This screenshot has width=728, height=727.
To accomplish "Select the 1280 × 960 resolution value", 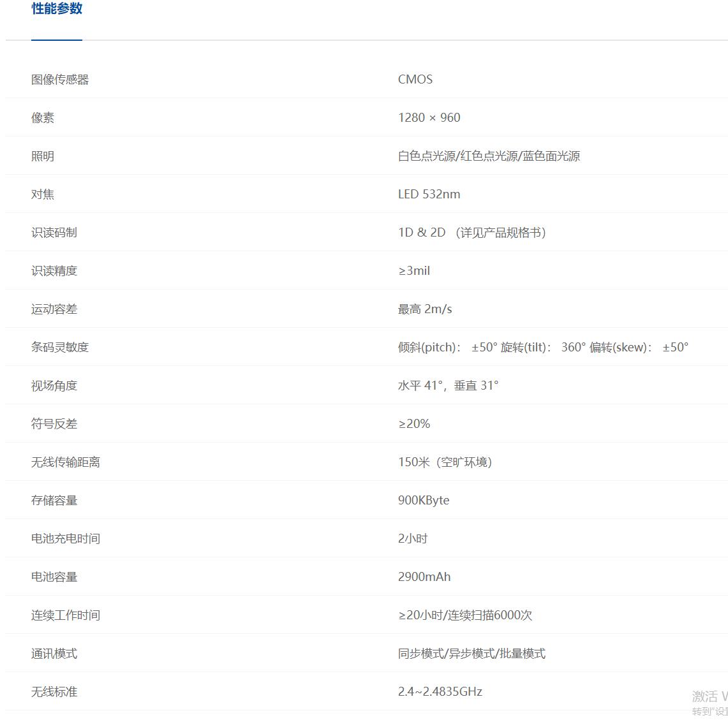I will point(428,117).
